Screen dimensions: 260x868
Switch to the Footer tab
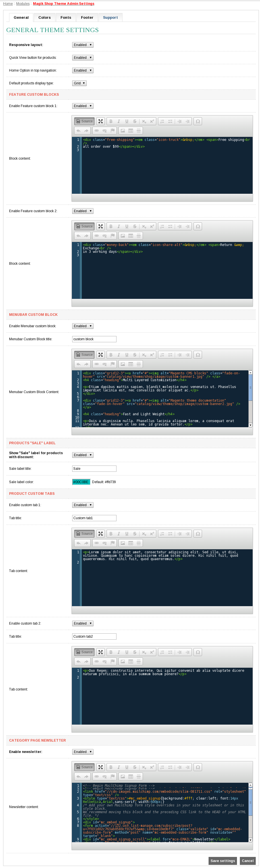[x=87, y=18]
